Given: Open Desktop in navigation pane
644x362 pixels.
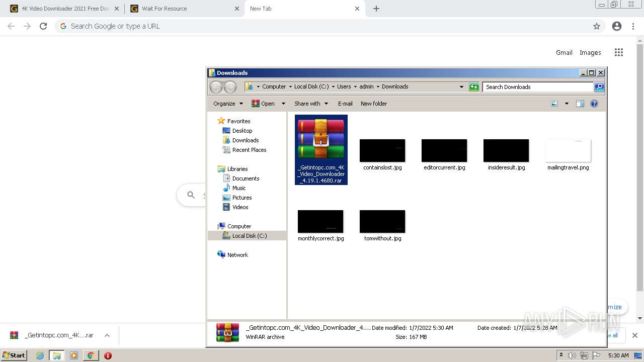Looking at the screenshot, I should pos(242,131).
